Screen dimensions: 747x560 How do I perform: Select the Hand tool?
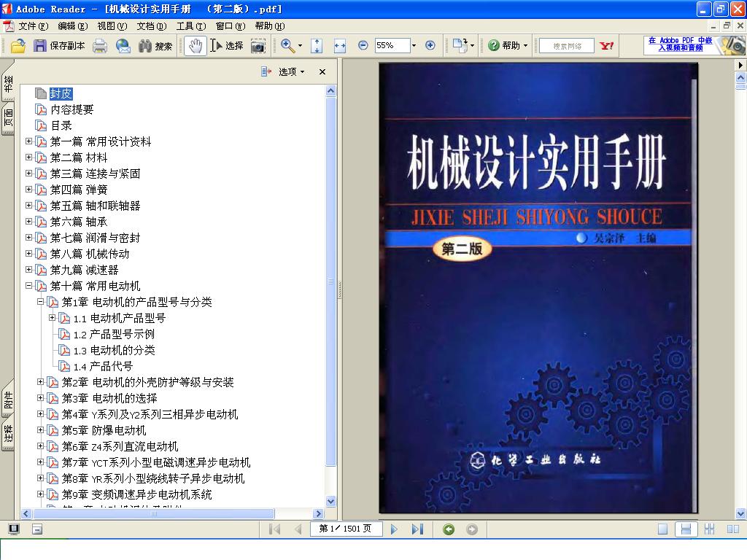point(196,46)
